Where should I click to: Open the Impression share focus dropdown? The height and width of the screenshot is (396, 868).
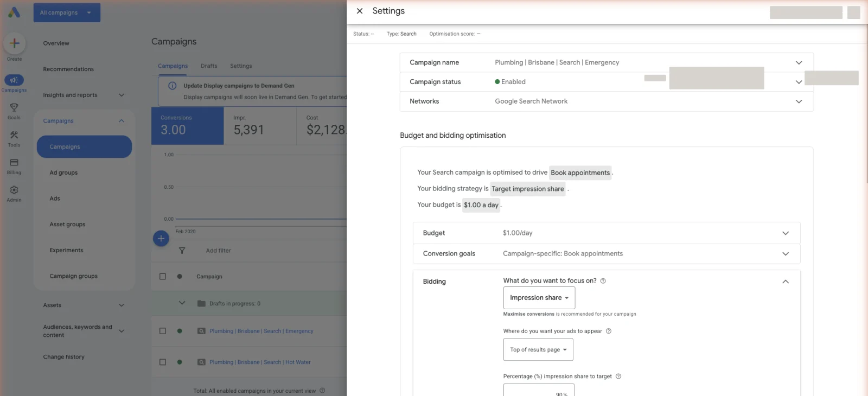click(x=539, y=298)
